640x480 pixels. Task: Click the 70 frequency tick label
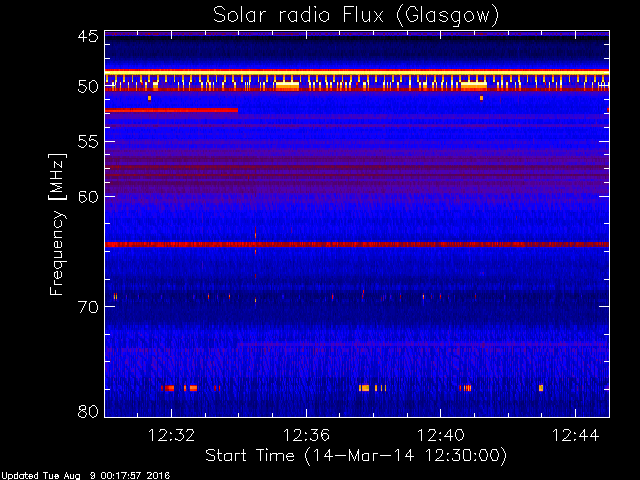click(88, 307)
